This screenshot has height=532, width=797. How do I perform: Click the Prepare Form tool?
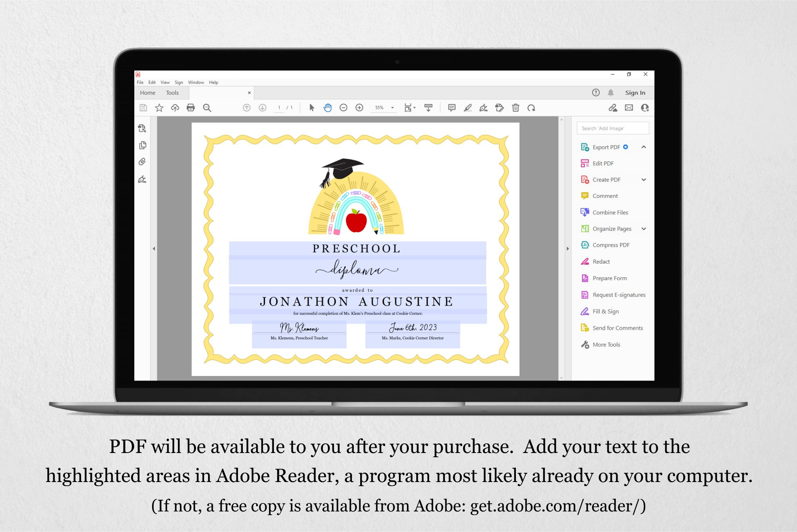tap(609, 278)
